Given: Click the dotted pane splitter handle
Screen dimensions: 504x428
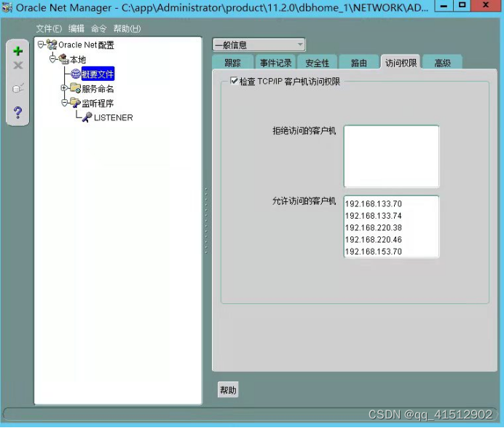Looking at the screenshot, I should pyautogui.click(x=206, y=221).
